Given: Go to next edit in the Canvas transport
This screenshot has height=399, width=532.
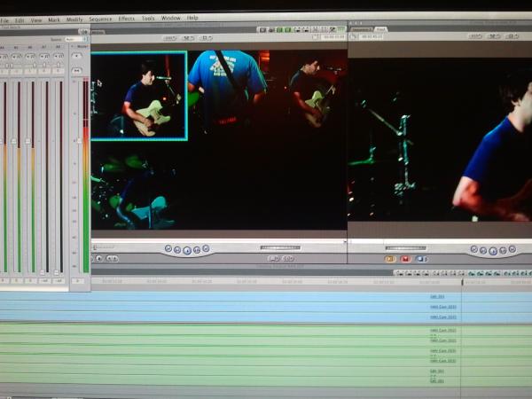Looking at the screenshot, I should (512, 249).
